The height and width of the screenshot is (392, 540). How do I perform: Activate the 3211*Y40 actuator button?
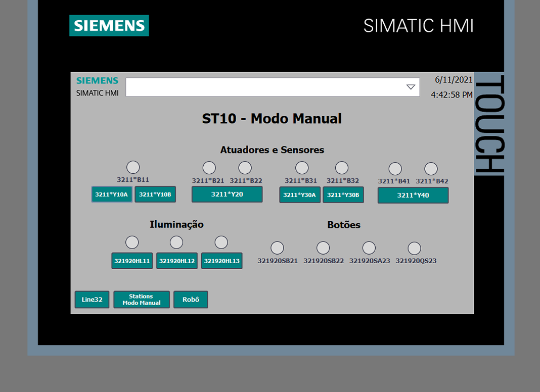point(413,195)
